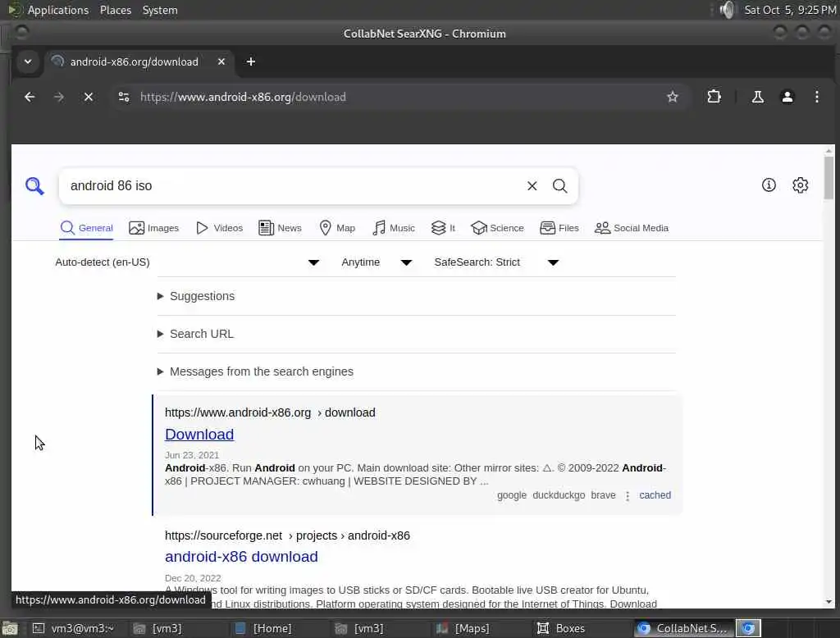Click scrollbar down arrow
Image resolution: width=840 pixels, height=638 pixels.
click(x=829, y=602)
